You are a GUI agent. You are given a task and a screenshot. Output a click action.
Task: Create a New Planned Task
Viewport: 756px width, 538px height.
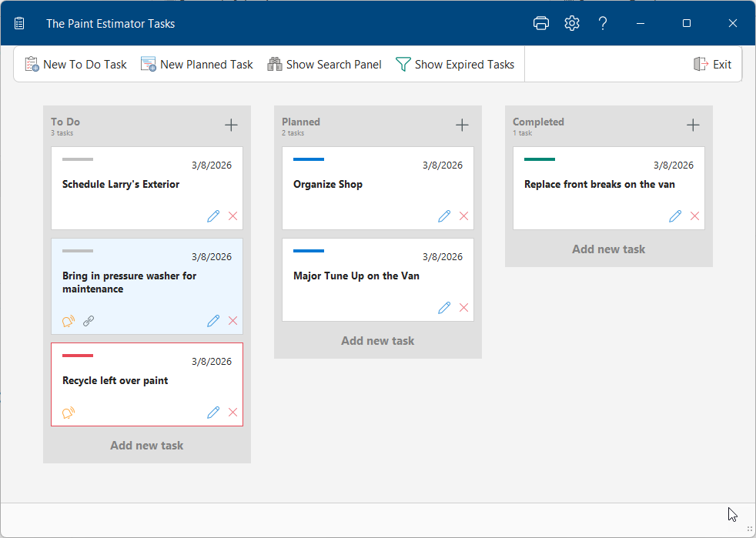(x=196, y=64)
